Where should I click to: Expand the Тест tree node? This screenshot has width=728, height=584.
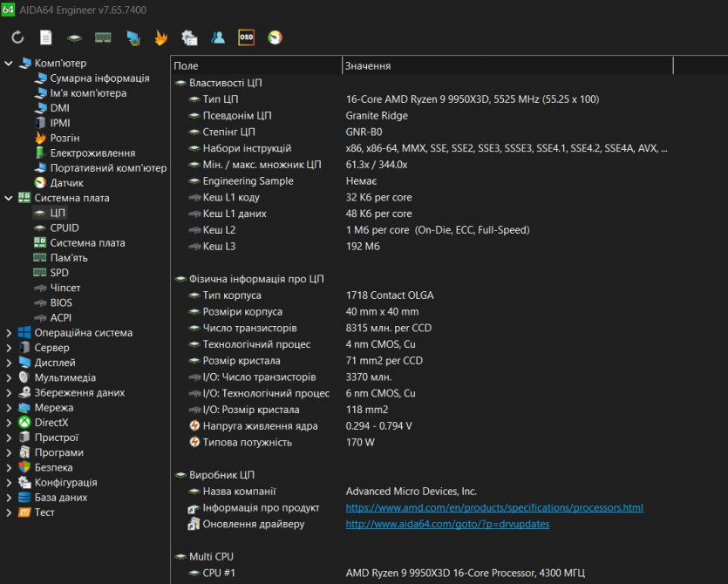9,513
